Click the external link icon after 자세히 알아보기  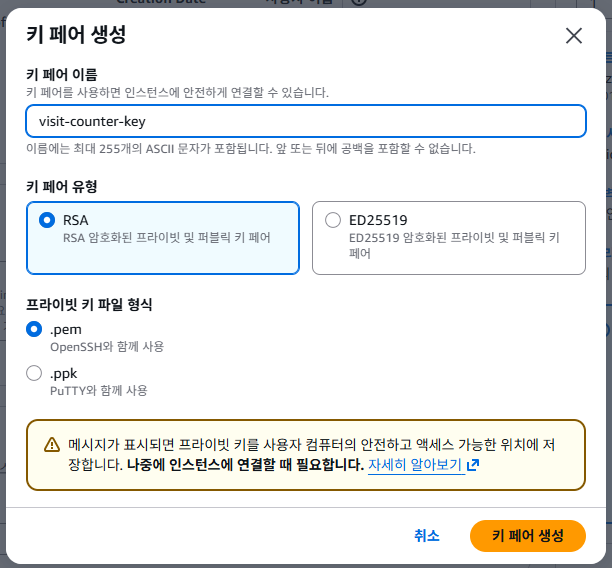coord(473,465)
